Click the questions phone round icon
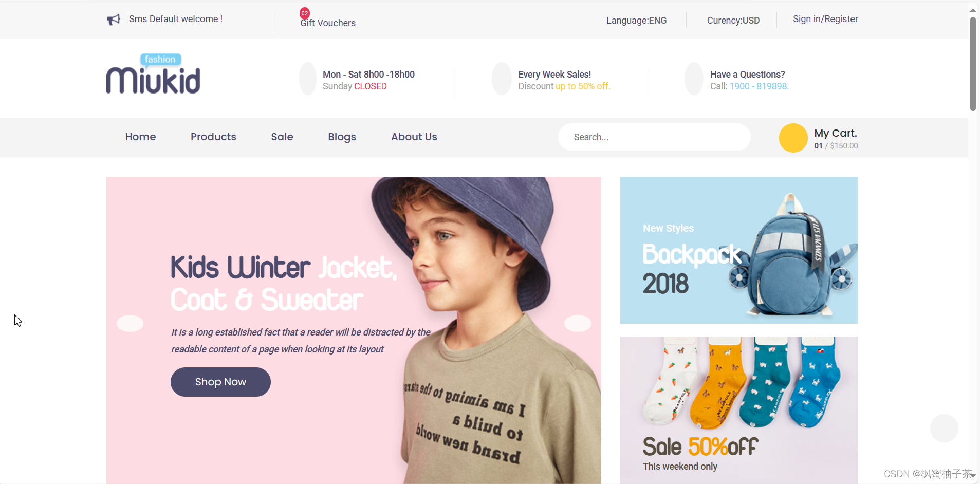The image size is (980, 484). tap(694, 79)
